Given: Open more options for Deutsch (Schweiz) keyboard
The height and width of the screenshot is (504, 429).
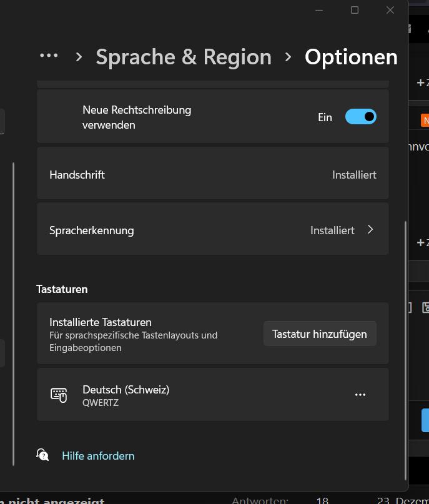Looking at the screenshot, I should point(360,395).
